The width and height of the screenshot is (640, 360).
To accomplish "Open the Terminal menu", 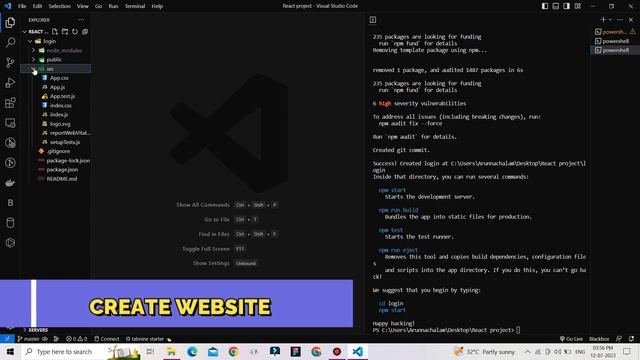I will (x=135, y=6).
